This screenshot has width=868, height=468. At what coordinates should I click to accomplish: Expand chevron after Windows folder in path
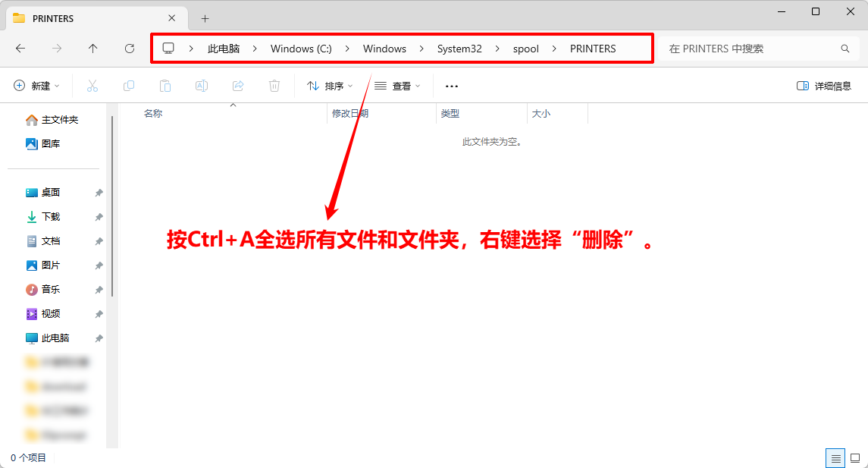coord(421,49)
